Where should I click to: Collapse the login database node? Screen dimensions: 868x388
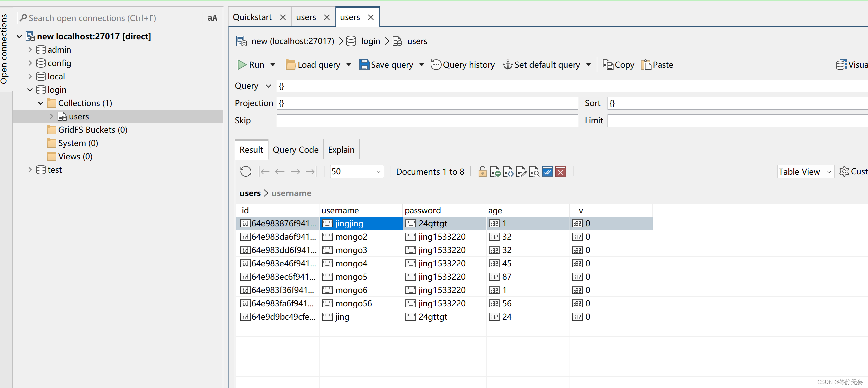30,90
